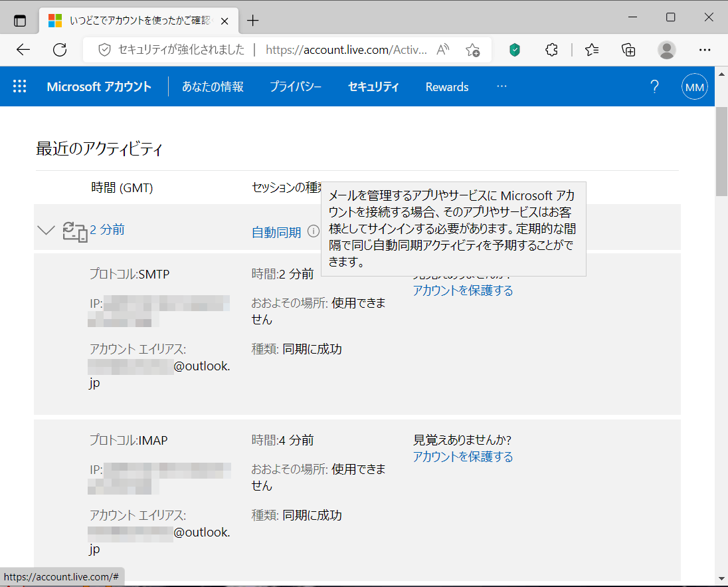Click the プロトコル:SMTP text

(130, 274)
